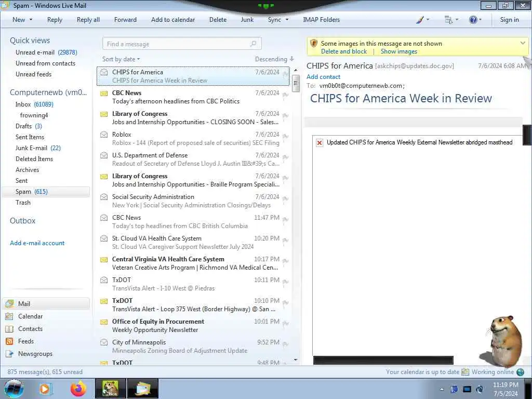Viewport: 532px width, 399px height.
Task: Click the Newsgroups icon
Action: point(9,354)
